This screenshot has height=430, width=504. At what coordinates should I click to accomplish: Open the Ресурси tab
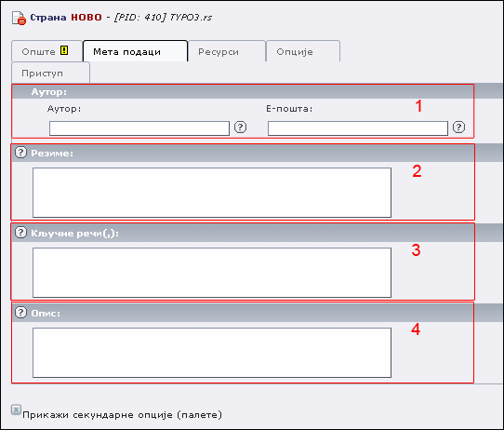coord(227,51)
